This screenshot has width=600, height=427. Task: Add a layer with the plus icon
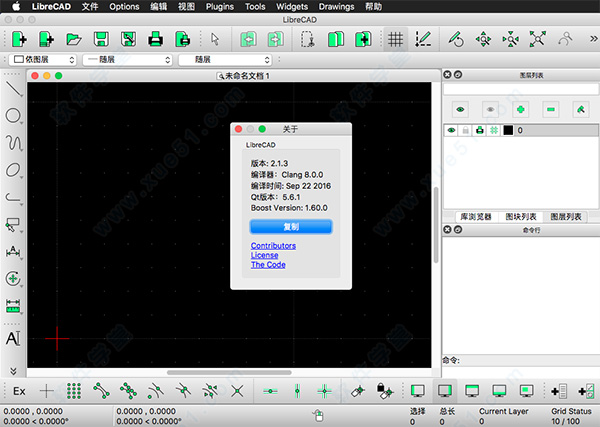coord(520,109)
